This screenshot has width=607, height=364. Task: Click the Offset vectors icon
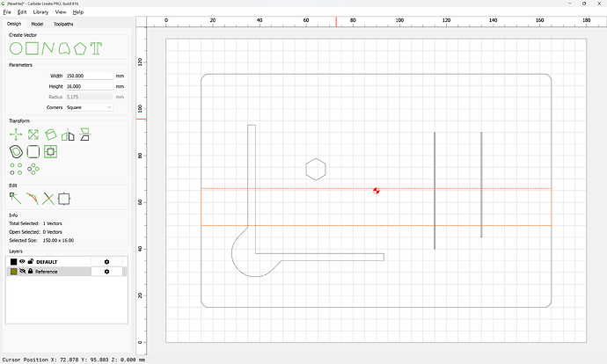tap(16, 151)
